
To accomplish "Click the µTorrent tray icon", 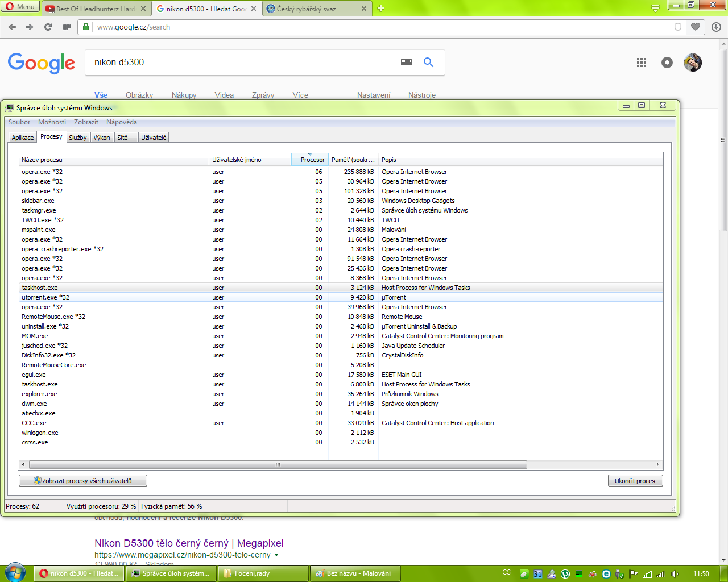I will click(x=565, y=574).
